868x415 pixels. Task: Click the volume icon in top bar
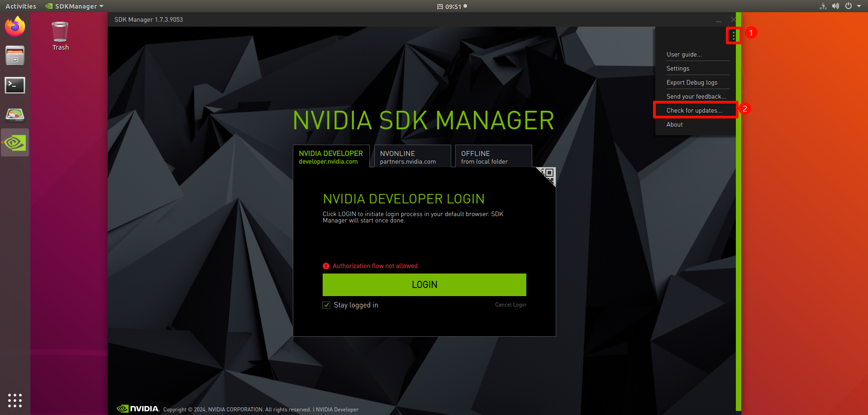pyautogui.click(x=835, y=6)
